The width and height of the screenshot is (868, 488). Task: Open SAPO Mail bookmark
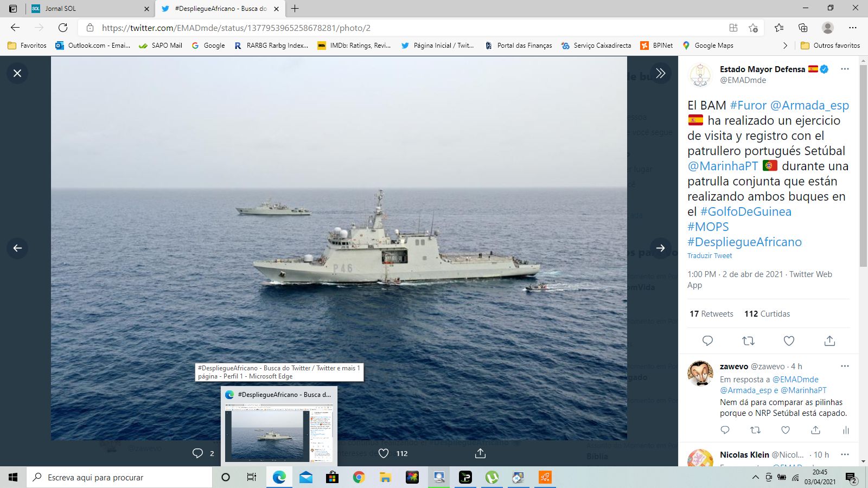pos(161,46)
